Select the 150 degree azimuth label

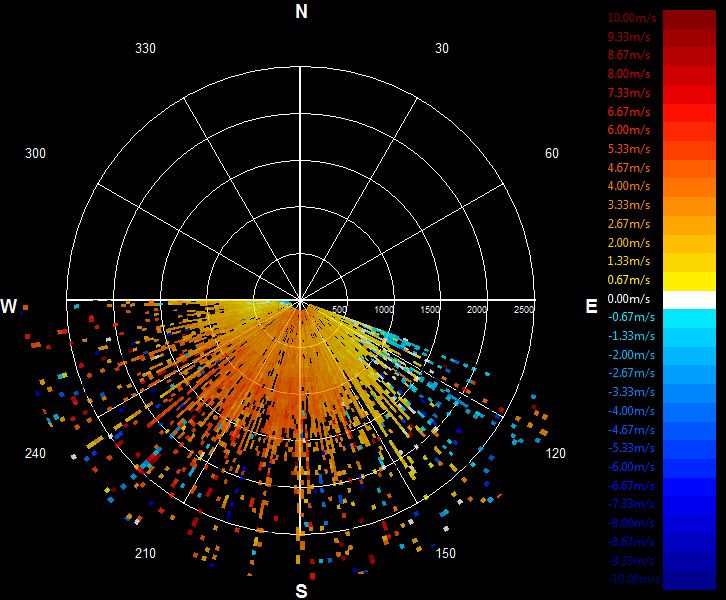pos(445,553)
